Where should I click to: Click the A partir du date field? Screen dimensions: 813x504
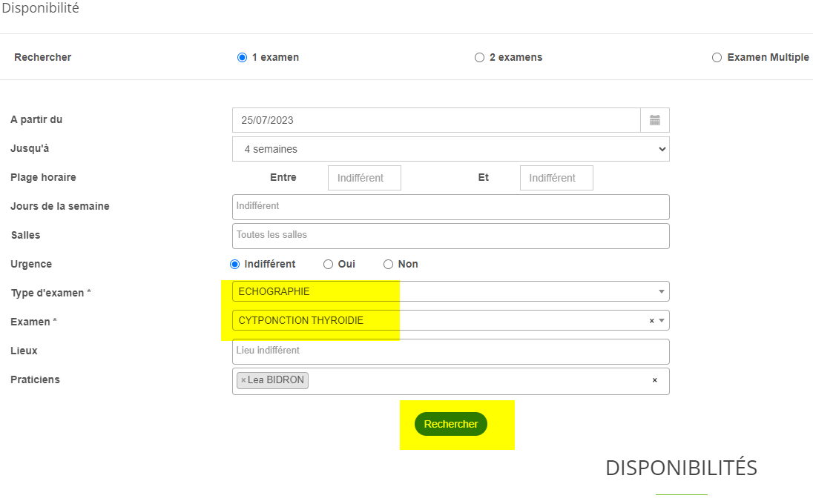[436, 120]
